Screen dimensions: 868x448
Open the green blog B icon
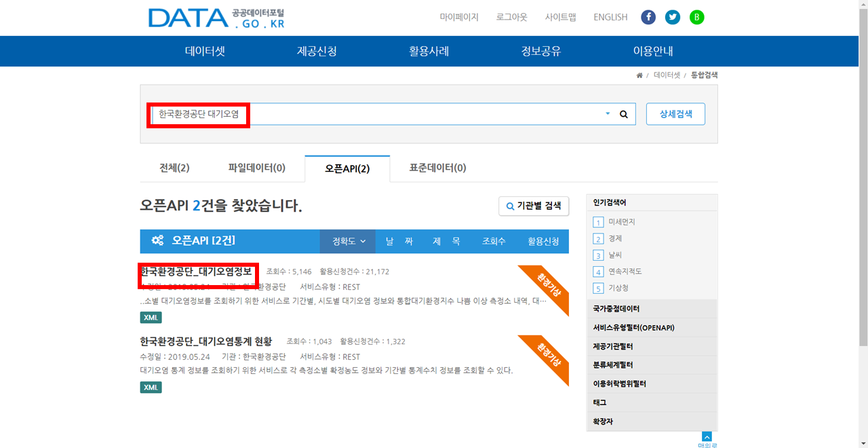[x=697, y=17]
